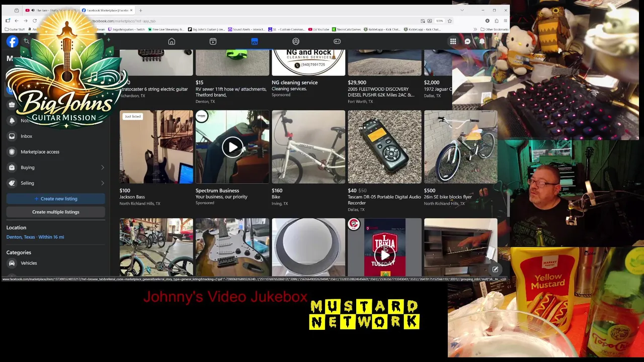Viewport: 644px width, 362px height.
Task: Open the 26in SE bike listing photo
Action: (x=461, y=147)
